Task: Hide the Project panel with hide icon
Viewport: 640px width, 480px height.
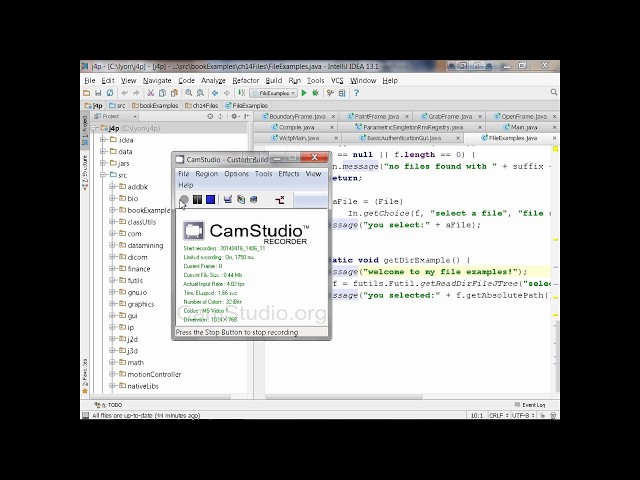Action: tap(247, 116)
